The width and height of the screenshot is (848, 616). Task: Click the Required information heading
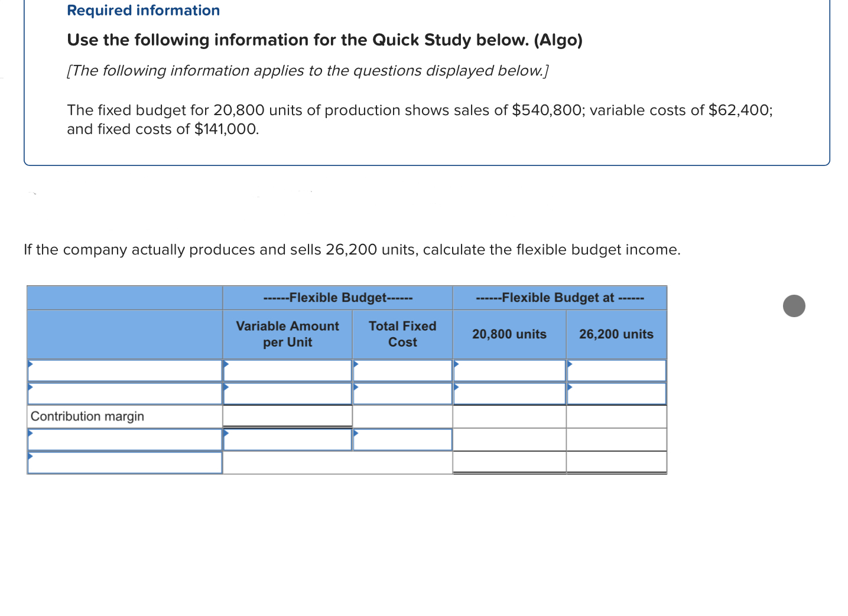(x=144, y=11)
